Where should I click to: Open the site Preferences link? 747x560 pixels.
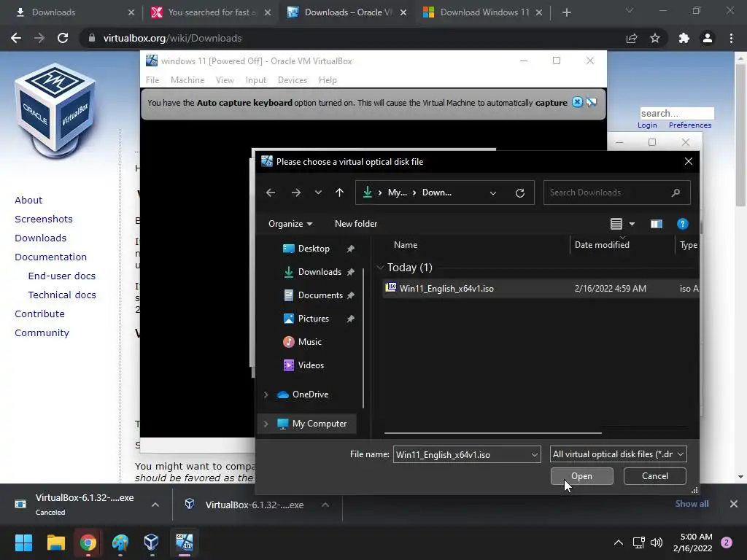tap(690, 125)
